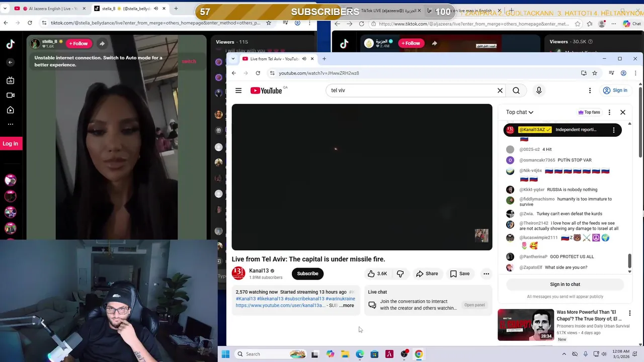
Task: Click the taskbar Search box
Action: [x=270, y=354]
